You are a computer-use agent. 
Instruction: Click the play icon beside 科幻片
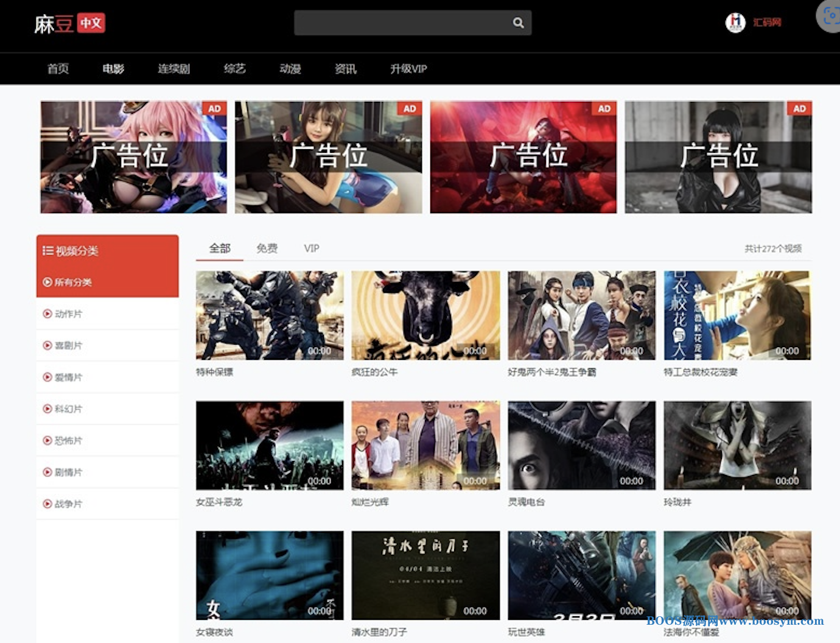(47, 409)
